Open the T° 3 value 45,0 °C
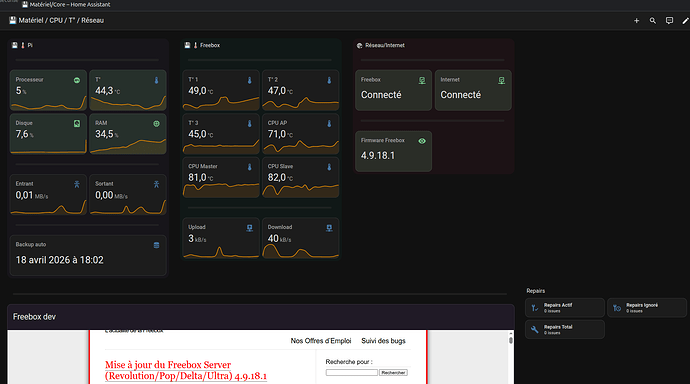Image resolution: width=690 pixels, height=384 pixels. point(201,135)
